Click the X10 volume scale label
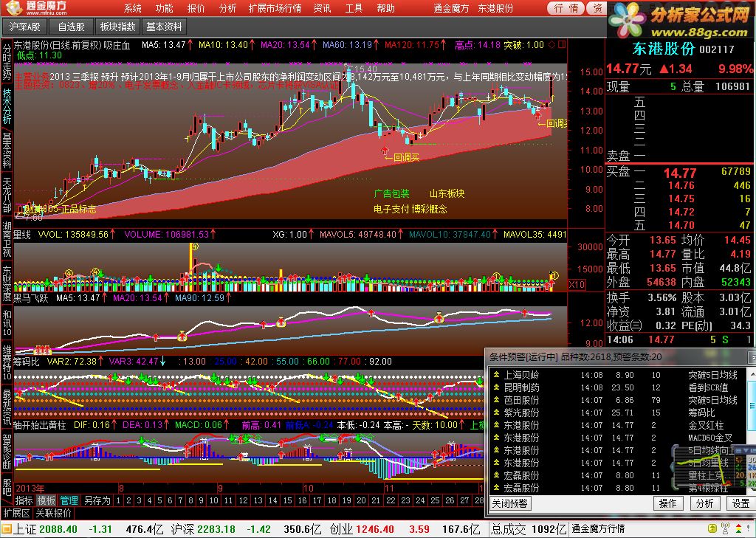This screenshot has height=538, width=756. coord(577,284)
